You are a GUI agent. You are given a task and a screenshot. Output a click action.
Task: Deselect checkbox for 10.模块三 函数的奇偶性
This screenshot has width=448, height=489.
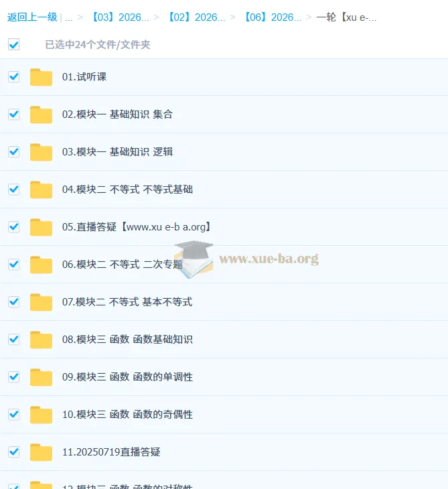coord(13,415)
